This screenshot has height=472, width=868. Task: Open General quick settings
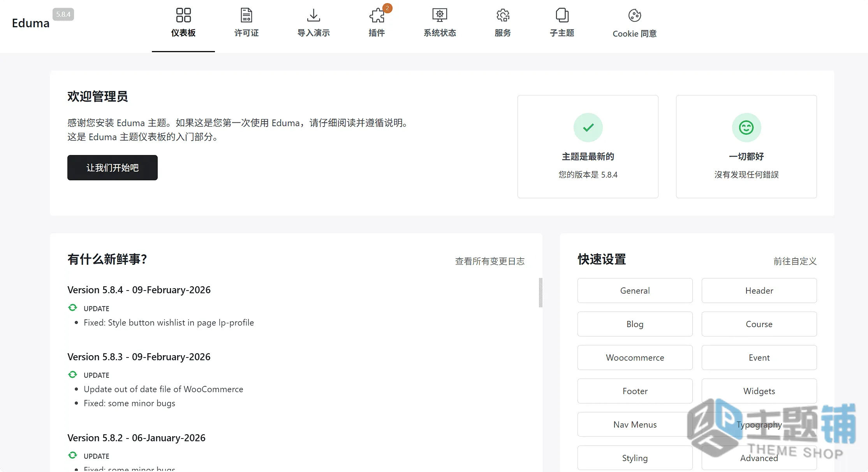(x=635, y=291)
